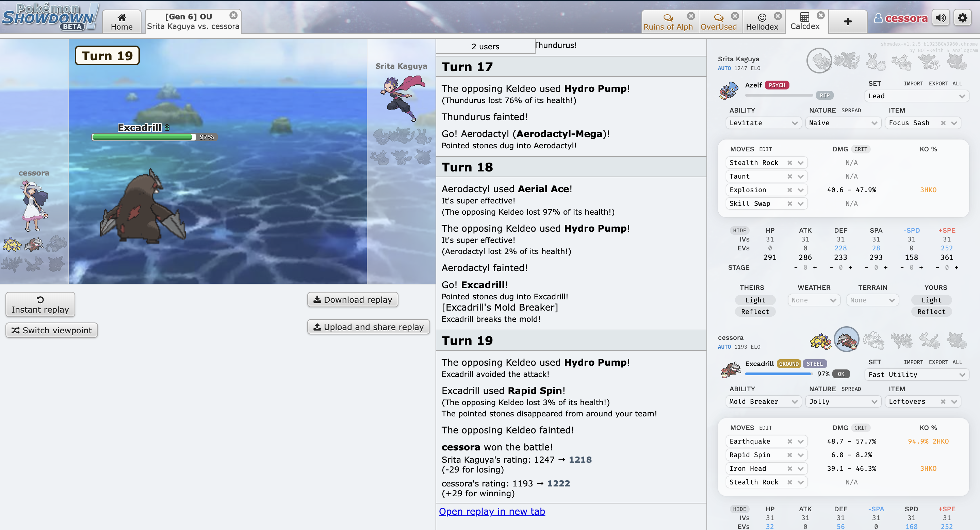The width and height of the screenshot is (980, 530).
Task: Clear Excadrill's Leftovers item
Action: point(943,401)
